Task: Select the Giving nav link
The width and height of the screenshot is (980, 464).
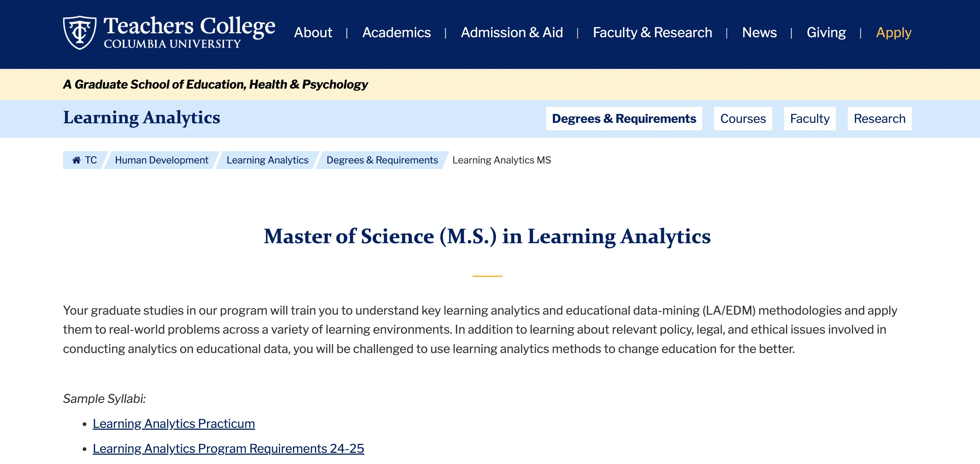Action: (x=826, y=32)
